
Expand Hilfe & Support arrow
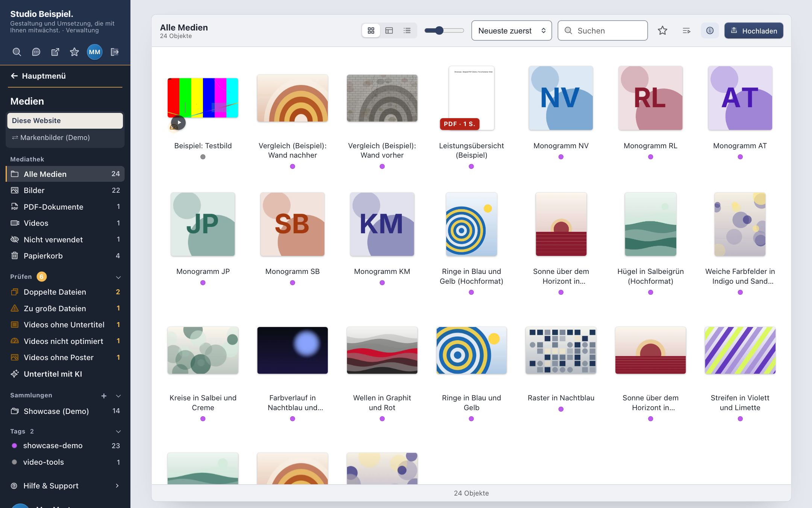coord(117,486)
